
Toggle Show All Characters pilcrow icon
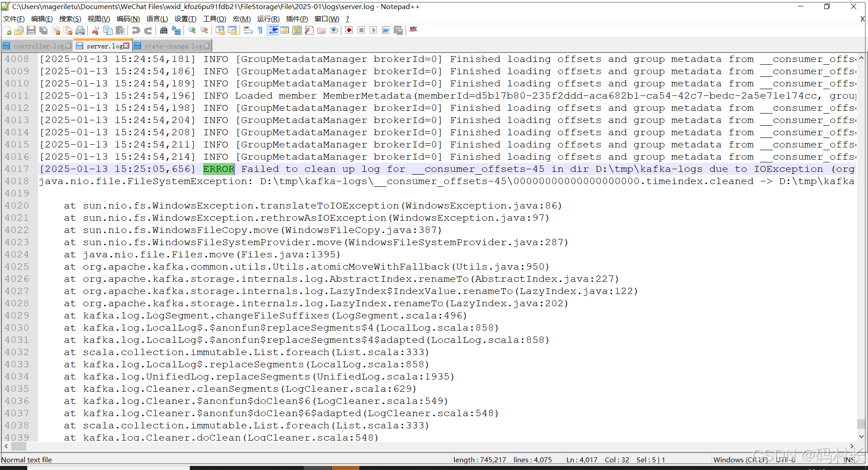[260, 30]
